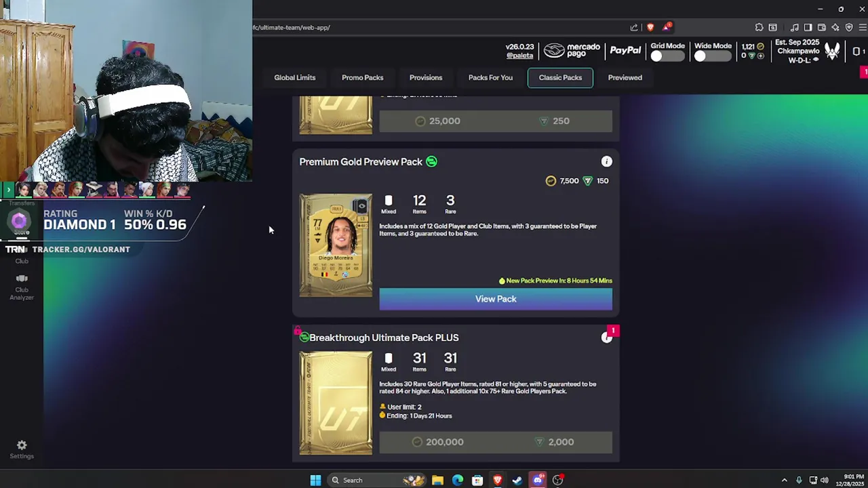868x488 pixels.
Task: Switch to the Provisions tab
Action: coord(426,77)
